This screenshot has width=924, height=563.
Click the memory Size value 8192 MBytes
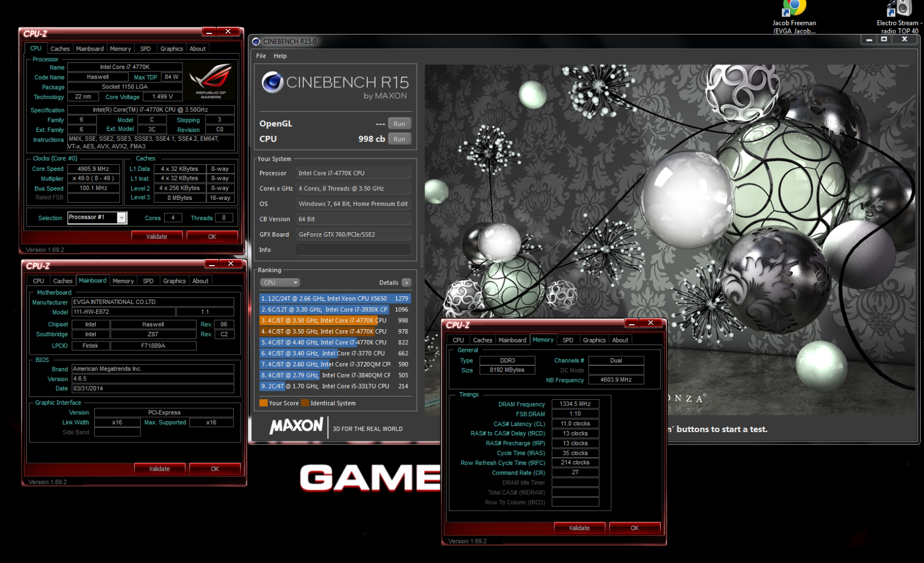pyautogui.click(x=507, y=370)
